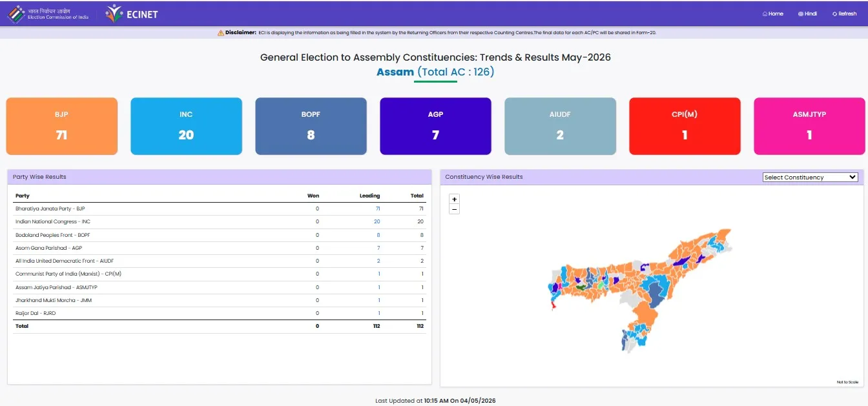868x406 pixels.
Task: Open the AIUDF 2 seats card
Action: click(560, 127)
